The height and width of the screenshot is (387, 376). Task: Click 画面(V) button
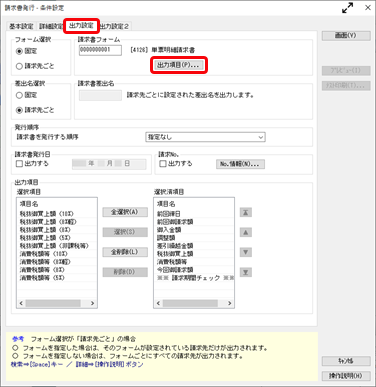[346, 36]
